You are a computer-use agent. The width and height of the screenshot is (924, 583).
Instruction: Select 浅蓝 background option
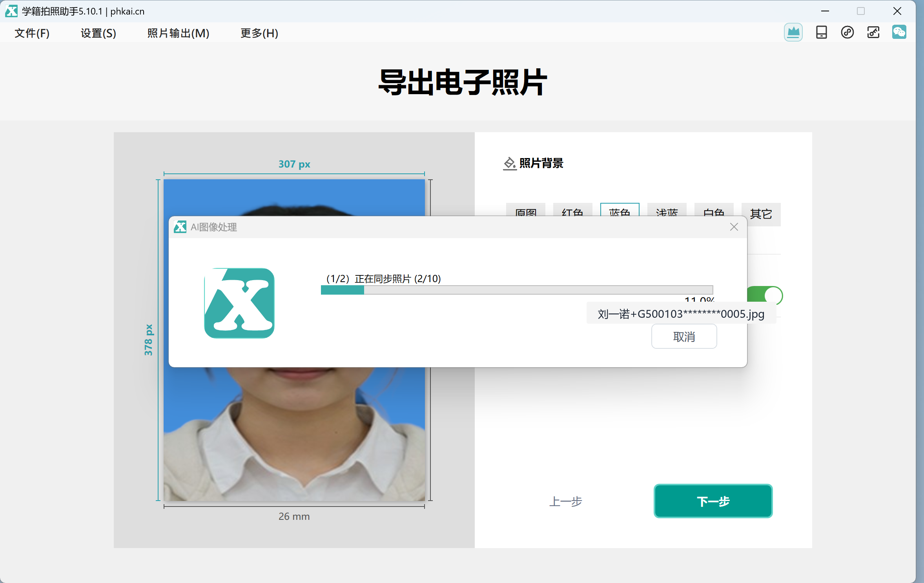coord(667,210)
